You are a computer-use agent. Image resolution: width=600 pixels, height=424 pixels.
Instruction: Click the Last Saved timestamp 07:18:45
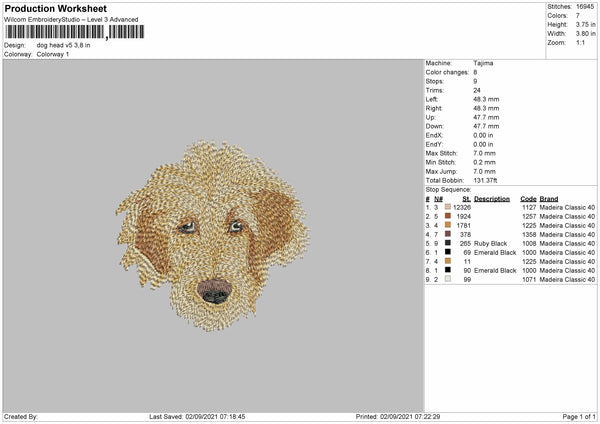[230, 417]
